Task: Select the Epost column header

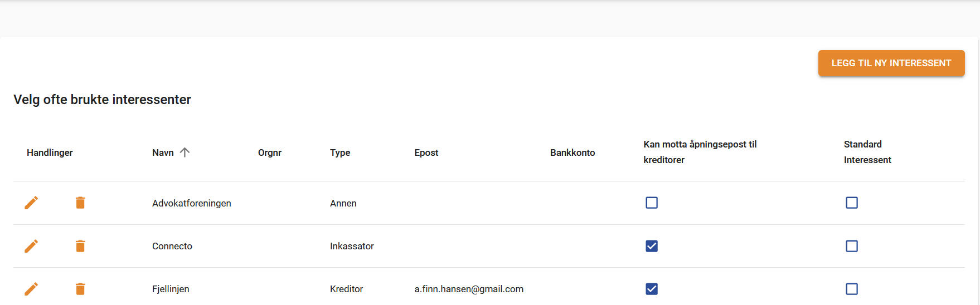Action: (426, 152)
